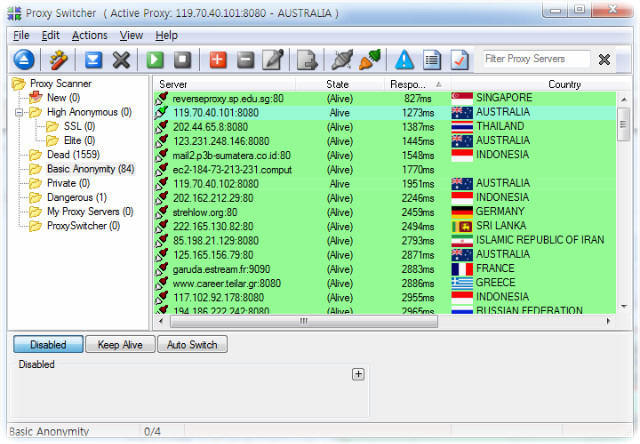Screen dimensions: 640x444
Task: Click the horizontal scrollbar thumb of the proxy list
Action: pos(304,321)
